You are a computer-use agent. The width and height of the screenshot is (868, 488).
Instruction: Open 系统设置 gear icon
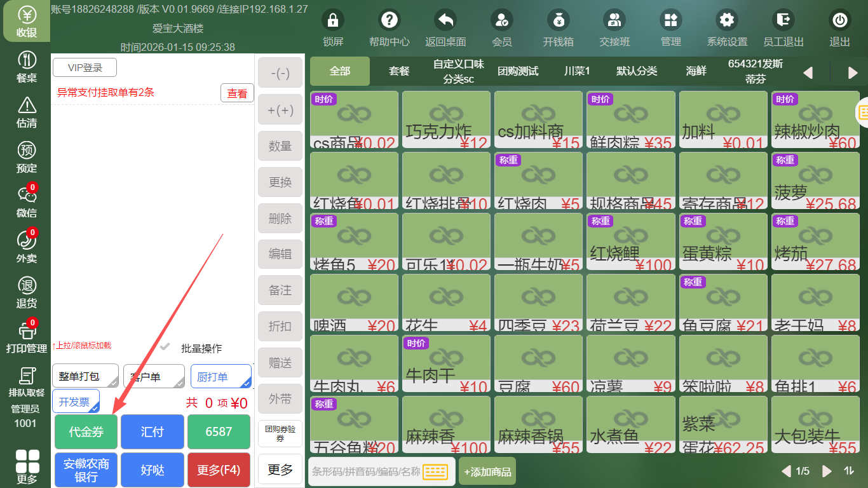coord(727,20)
